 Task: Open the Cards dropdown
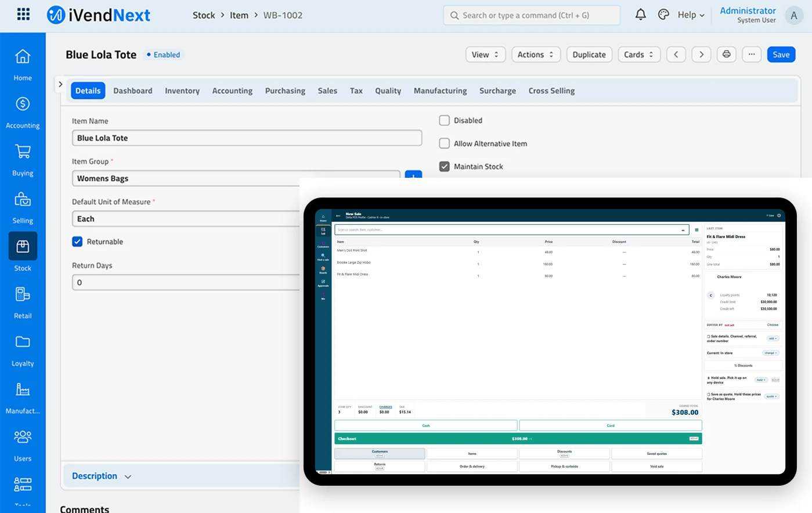tap(638, 55)
